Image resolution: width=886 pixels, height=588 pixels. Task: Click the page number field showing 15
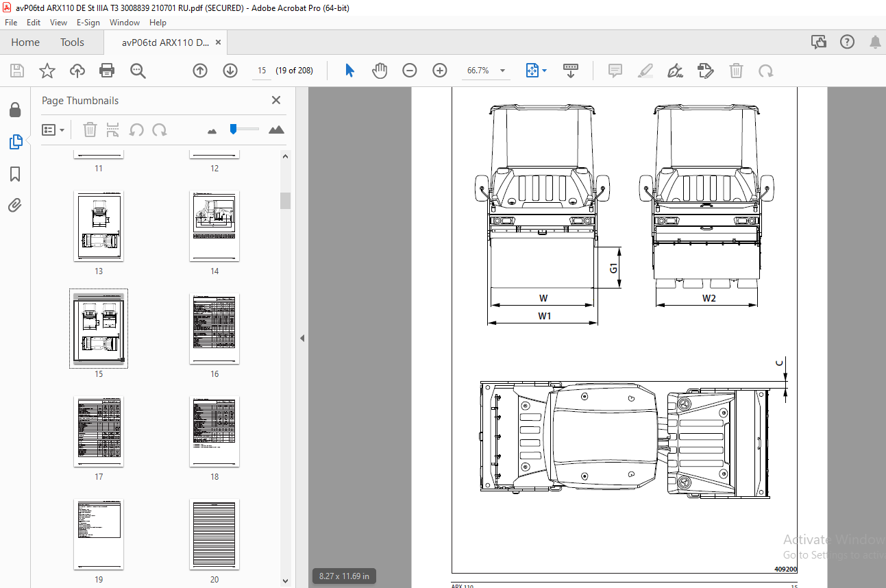(x=262, y=71)
